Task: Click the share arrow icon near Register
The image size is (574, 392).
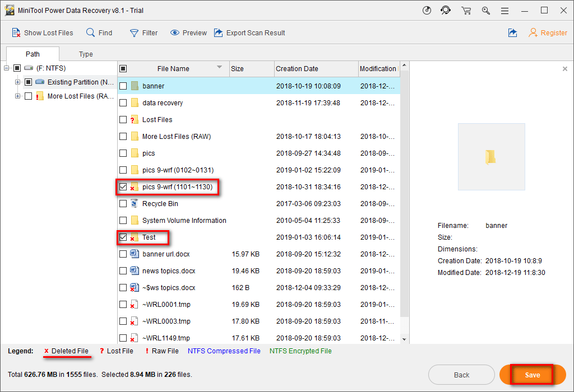Action: click(x=512, y=33)
